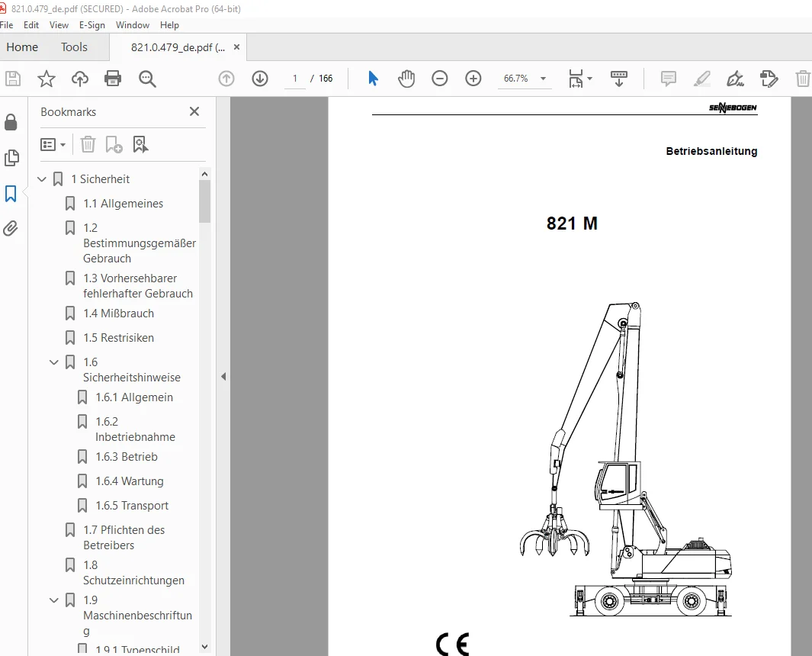Go to bookmark 1.6.5 Transport
The width and height of the screenshot is (812, 656).
(132, 506)
